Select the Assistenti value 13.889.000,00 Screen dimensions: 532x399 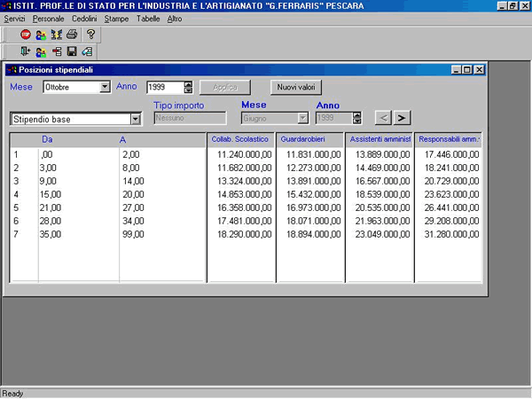[x=383, y=154]
